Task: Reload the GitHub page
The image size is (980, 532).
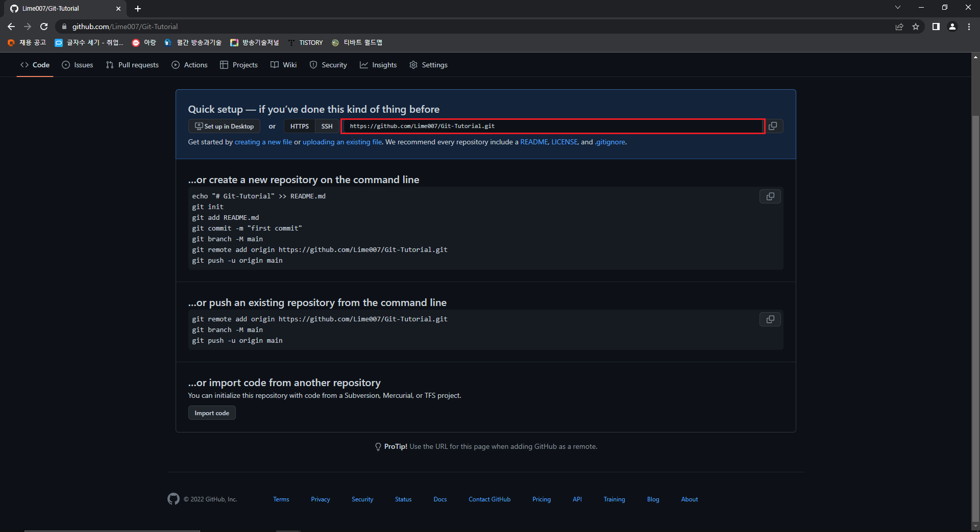Action: [x=44, y=27]
